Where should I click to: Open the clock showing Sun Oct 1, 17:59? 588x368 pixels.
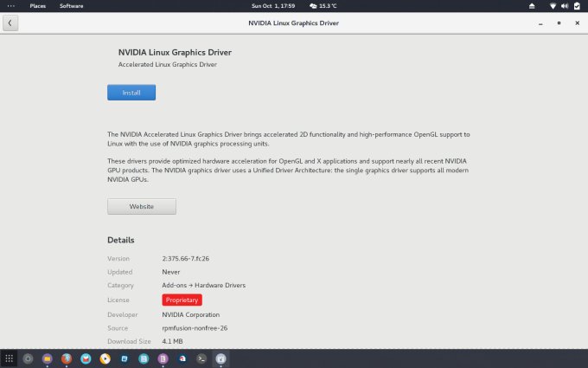pyautogui.click(x=273, y=6)
